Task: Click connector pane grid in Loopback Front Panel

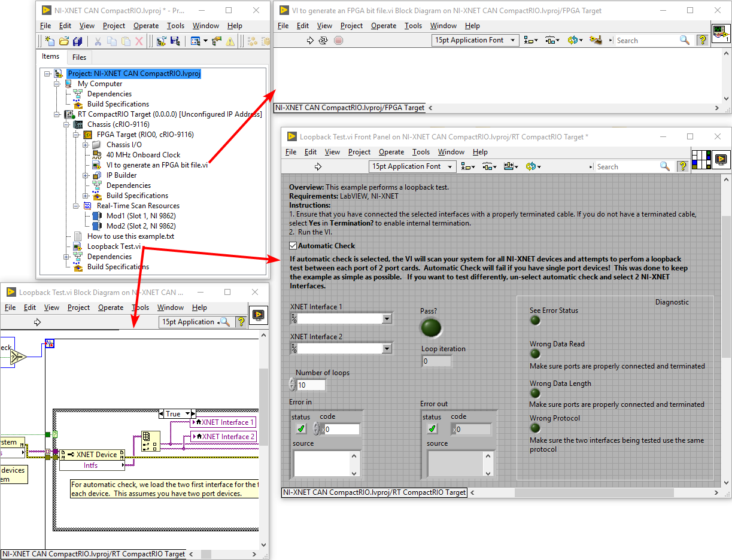Action: [x=700, y=160]
